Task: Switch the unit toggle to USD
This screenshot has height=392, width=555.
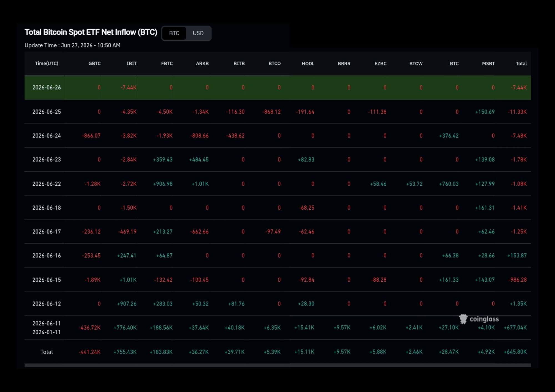Action: 198,33
